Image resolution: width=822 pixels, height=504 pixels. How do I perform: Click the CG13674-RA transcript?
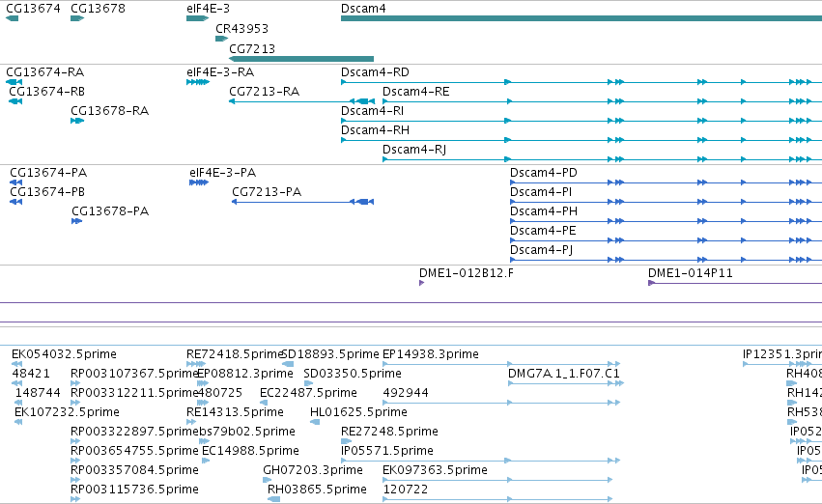(14, 82)
